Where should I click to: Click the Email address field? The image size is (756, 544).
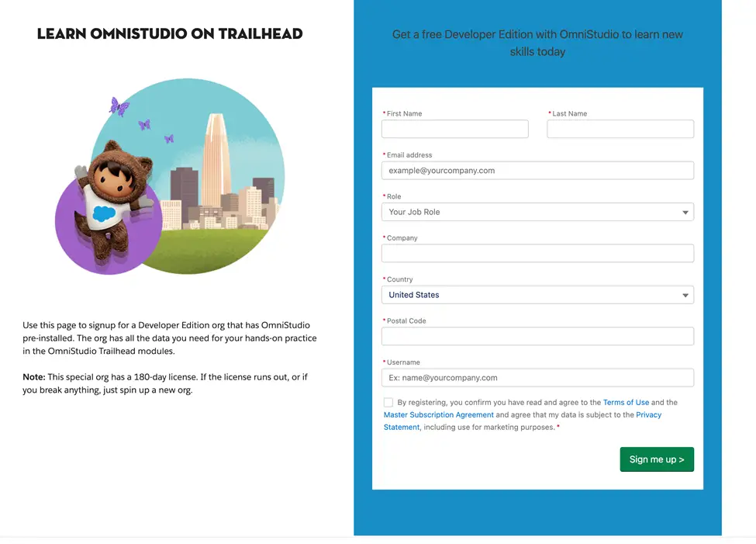[537, 171]
